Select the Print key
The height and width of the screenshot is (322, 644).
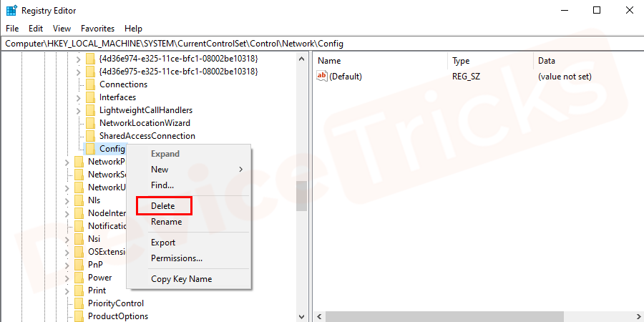pyautogui.click(x=97, y=291)
